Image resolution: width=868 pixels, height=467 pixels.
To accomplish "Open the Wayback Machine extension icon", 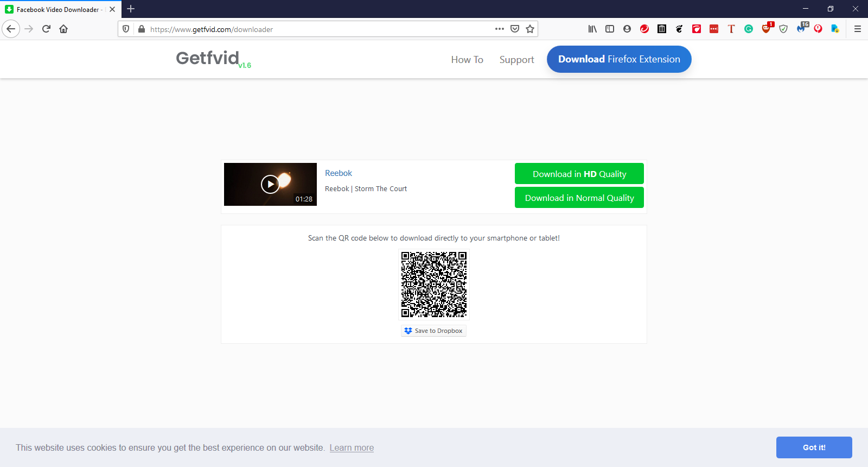I will tap(662, 29).
